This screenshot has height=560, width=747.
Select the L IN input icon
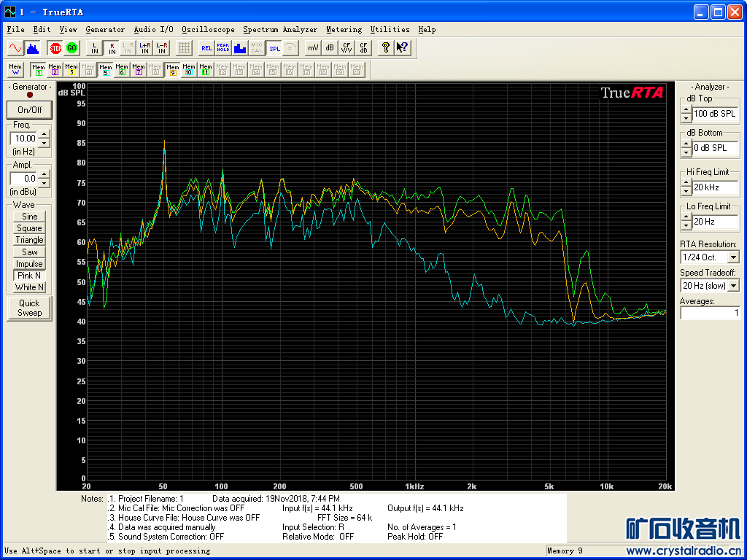(95, 48)
